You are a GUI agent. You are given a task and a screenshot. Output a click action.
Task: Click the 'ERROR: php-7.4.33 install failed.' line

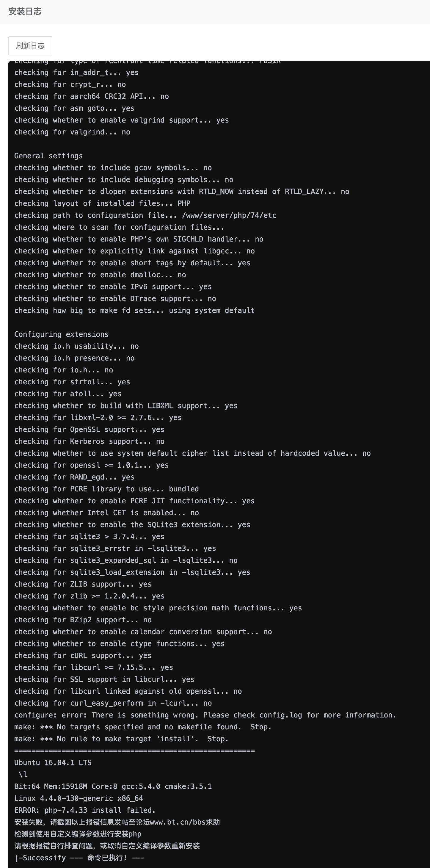85,810
